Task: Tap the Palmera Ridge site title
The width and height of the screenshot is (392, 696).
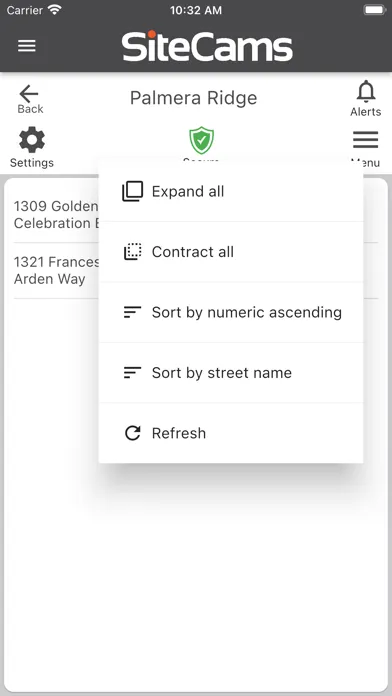Action: 194,98
